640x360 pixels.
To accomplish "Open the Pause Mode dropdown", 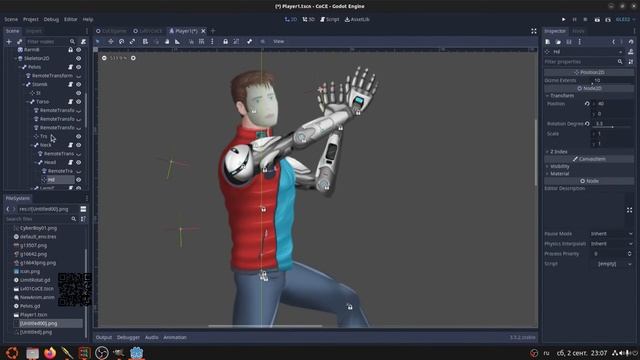I will click(611, 234).
